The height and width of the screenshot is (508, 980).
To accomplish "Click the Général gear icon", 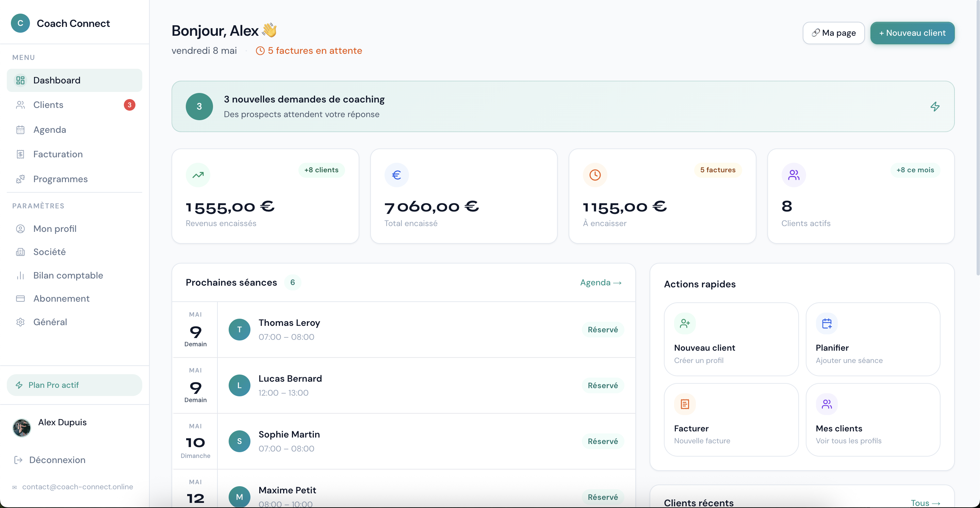I will (x=20, y=322).
